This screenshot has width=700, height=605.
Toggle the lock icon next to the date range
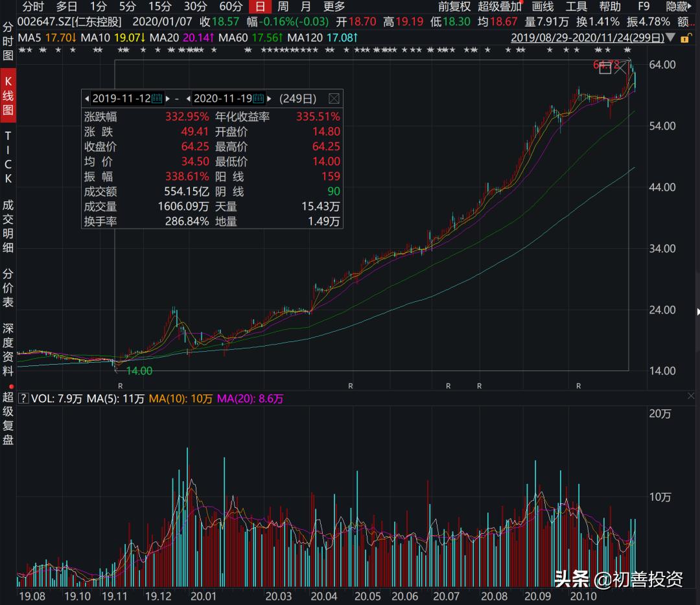[684, 38]
